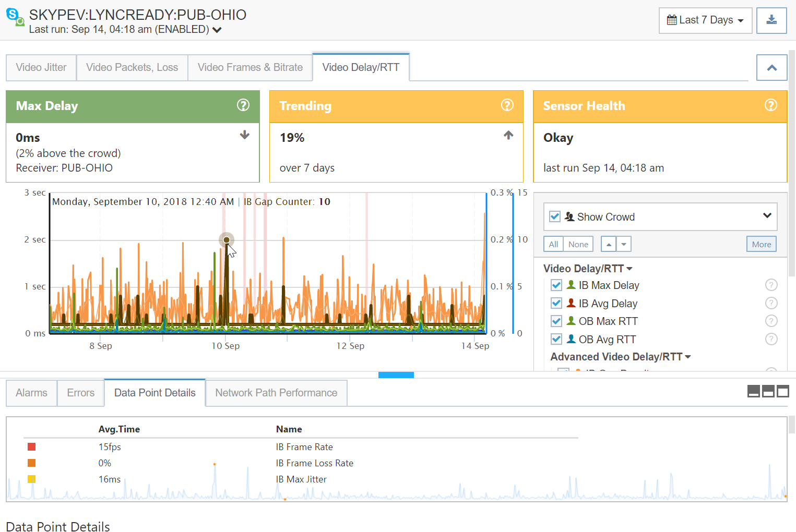This screenshot has width=796, height=532.
Task: Choose the full-panel layout icon
Action: 783,391
